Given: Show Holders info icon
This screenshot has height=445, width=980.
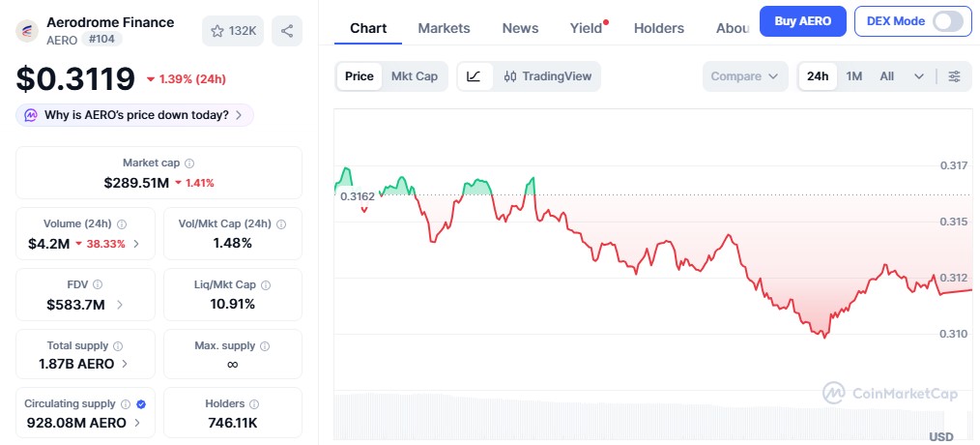Looking at the screenshot, I should point(254,404).
